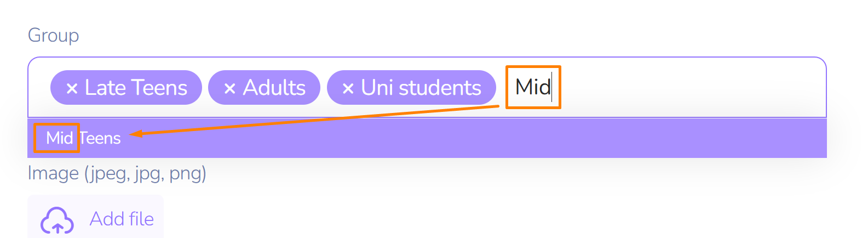Remove the Adults tag
868x238 pixels.
coord(229,88)
